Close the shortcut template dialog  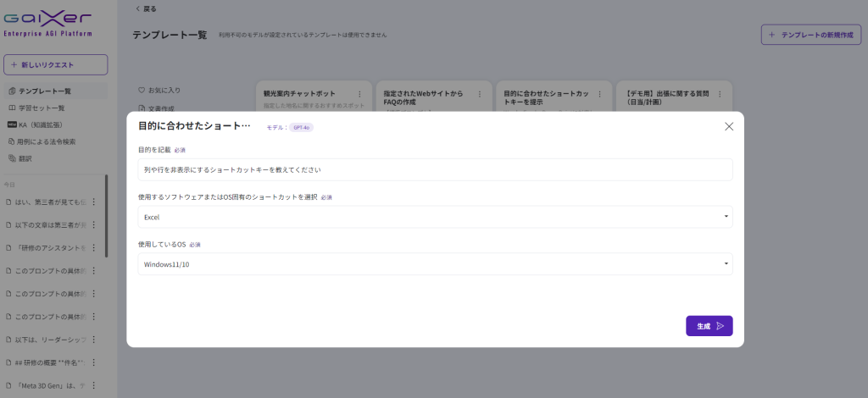click(728, 126)
